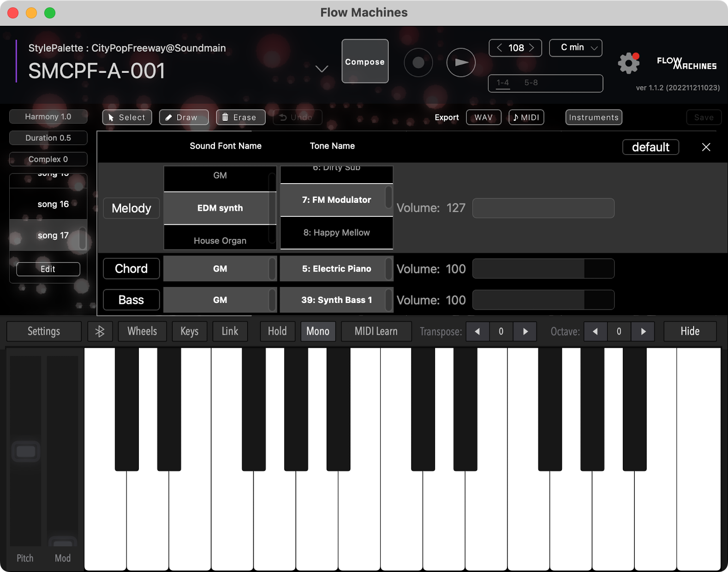Click the record button
Screen dimensions: 728x572
(418, 62)
